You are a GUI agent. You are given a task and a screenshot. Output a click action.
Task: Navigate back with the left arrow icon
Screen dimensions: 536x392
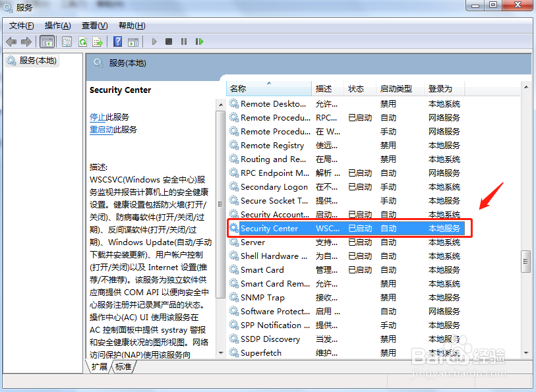coord(11,41)
